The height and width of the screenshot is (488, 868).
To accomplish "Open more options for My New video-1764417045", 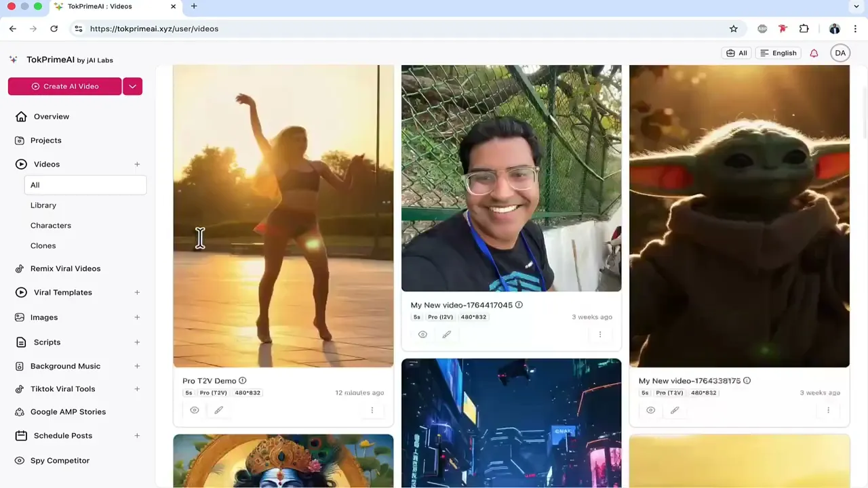I will point(599,334).
